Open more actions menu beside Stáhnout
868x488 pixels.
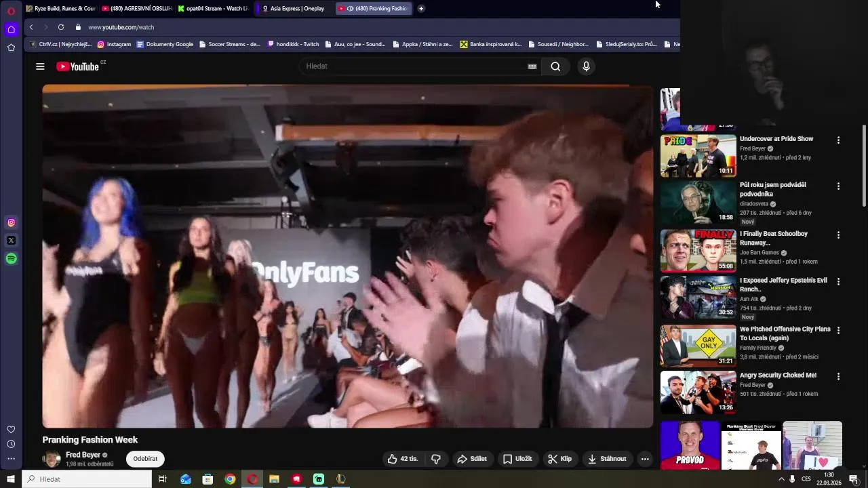click(x=645, y=459)
